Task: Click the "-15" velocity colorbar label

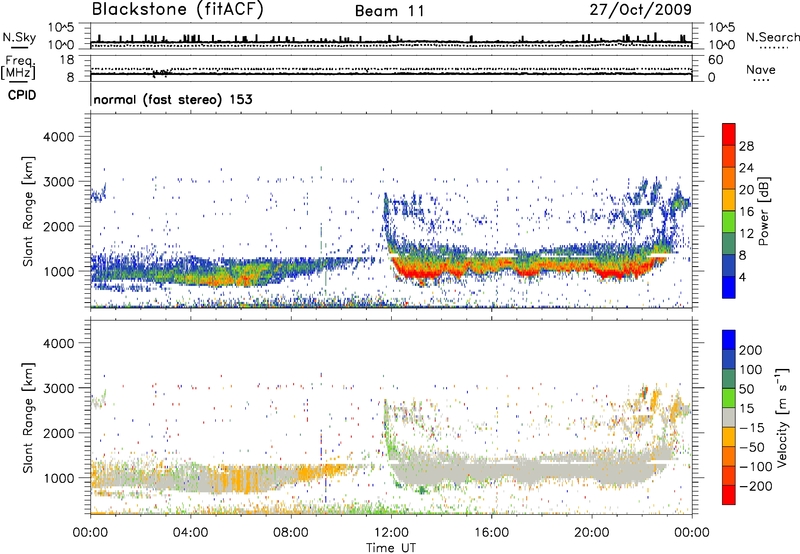Action: pos(751,427)
